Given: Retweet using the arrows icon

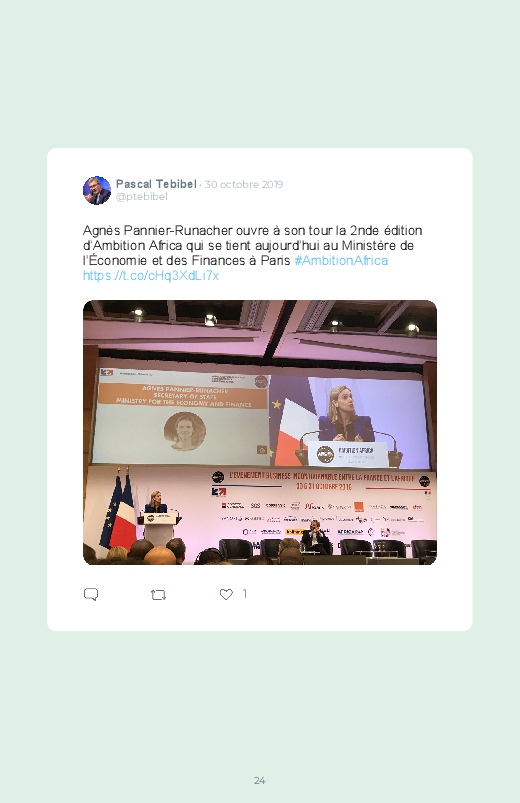Looking at the screenshot, I should (158, 595).
